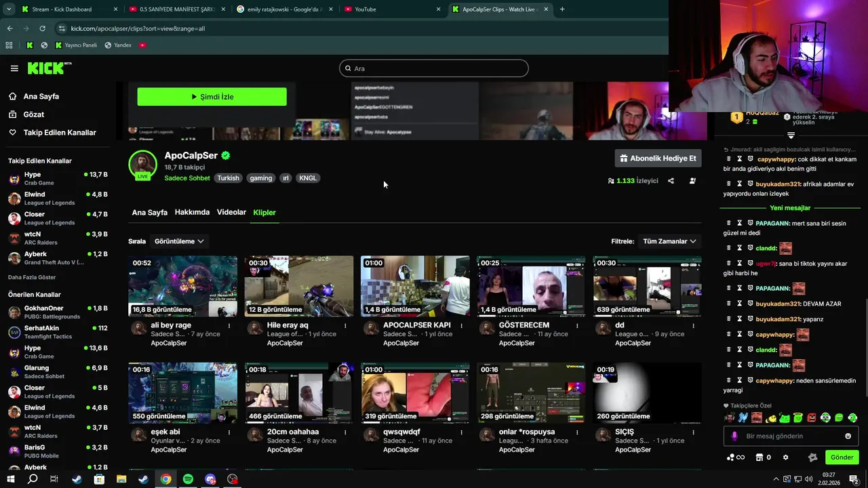The width and height of the screenshot is (868, 488).
Task: Open the hamburger menu next to the Kick logo
Action: click(x=14, y=68)
